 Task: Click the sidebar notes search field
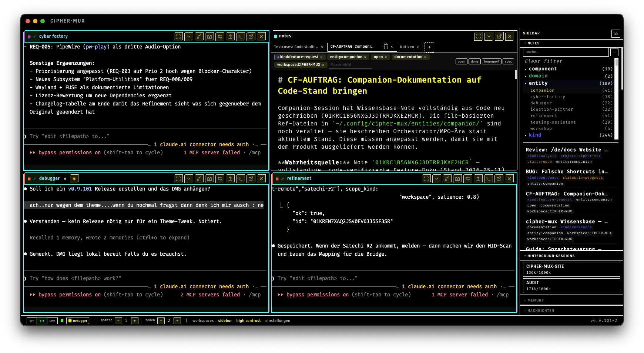point(566,52)
